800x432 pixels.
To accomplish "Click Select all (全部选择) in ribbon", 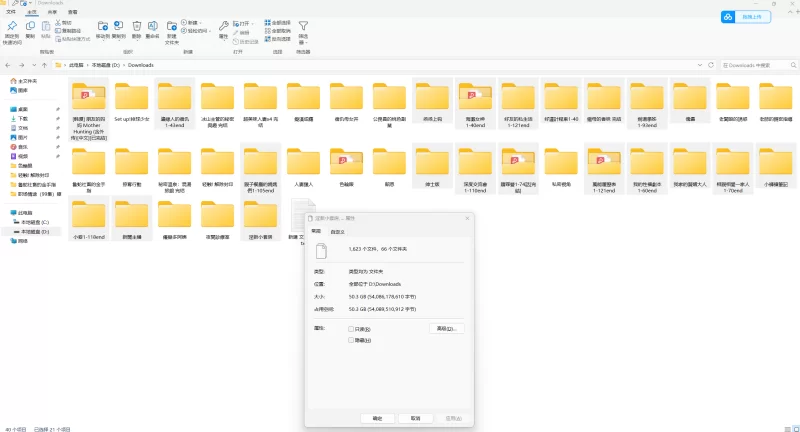I will coord(278,22).
